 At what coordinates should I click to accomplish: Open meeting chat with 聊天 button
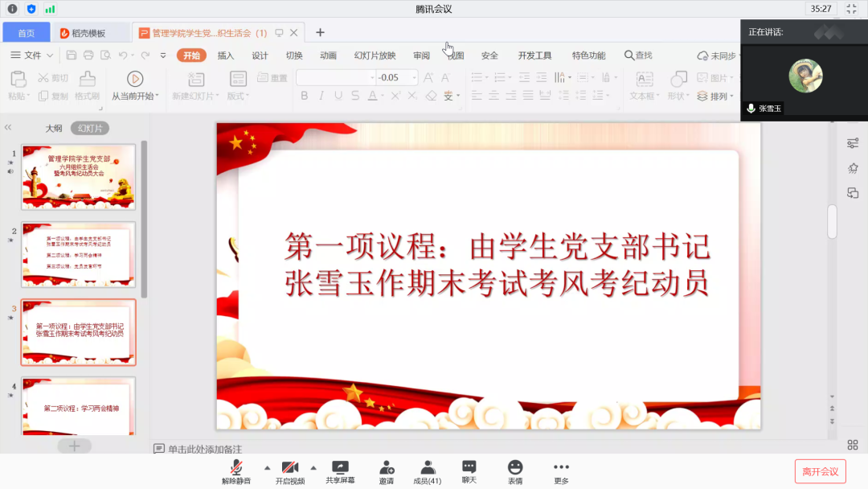(x=469, y=471)
